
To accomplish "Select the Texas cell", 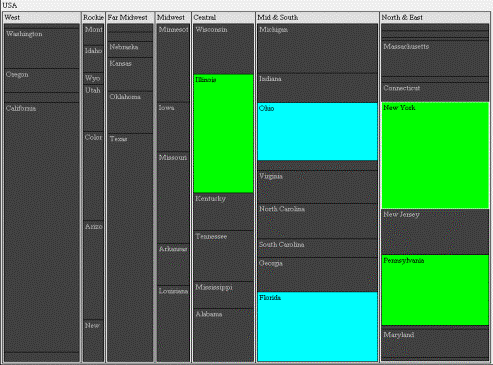I will point(130,248).
